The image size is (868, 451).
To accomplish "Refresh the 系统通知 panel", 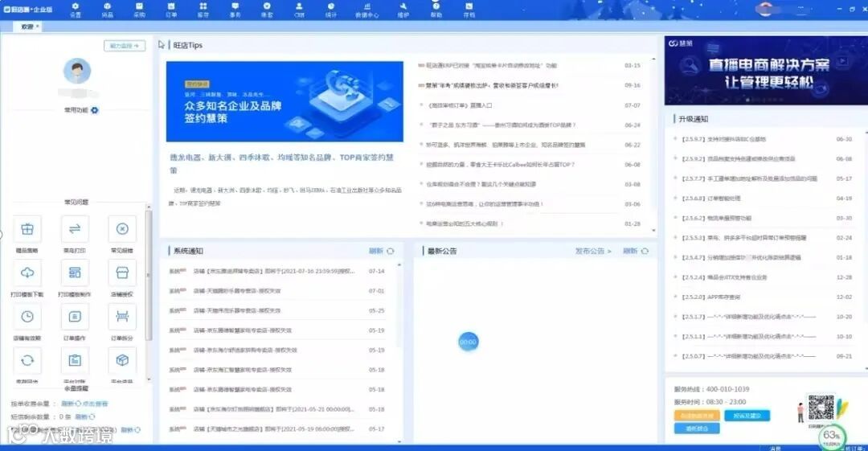I will pyautogui.click(x=382, y=251).
